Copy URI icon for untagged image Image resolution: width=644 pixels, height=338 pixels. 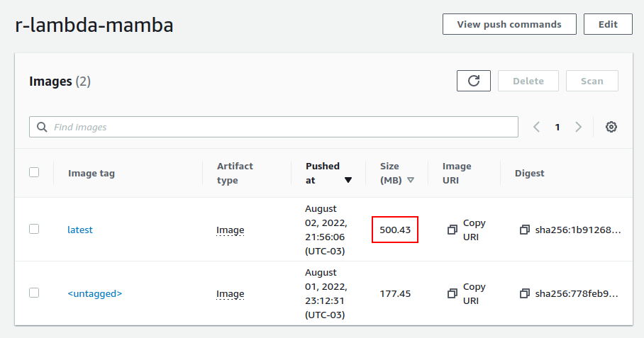pyautogui.click(x=453, y=293)
